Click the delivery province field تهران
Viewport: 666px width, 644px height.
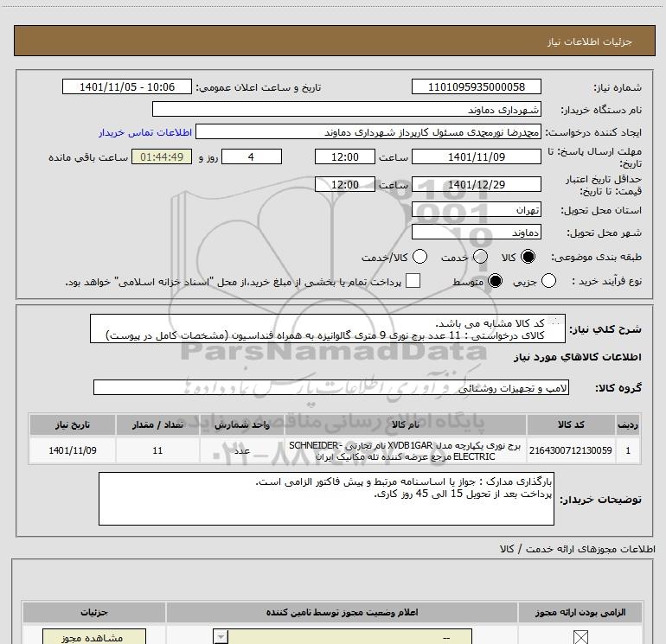[x=476, y=209]
